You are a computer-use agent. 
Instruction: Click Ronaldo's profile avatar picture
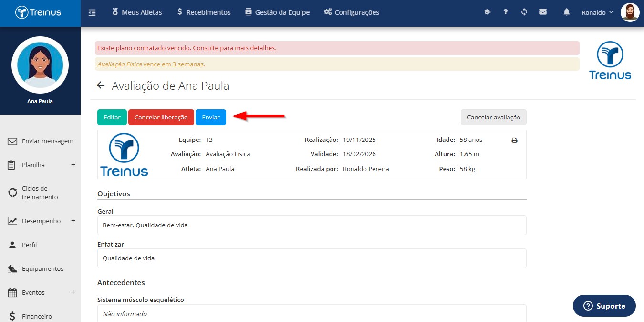[630, 12]
